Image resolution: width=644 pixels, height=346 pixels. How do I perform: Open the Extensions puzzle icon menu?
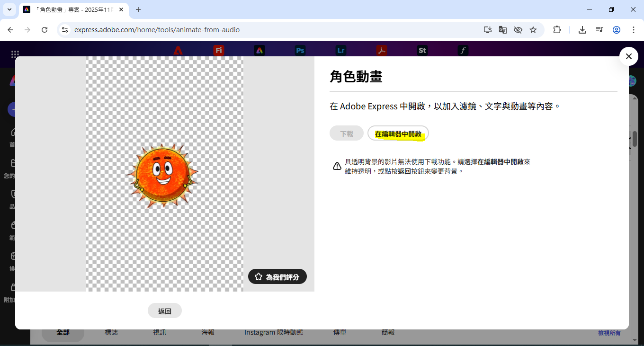point(557,30)
